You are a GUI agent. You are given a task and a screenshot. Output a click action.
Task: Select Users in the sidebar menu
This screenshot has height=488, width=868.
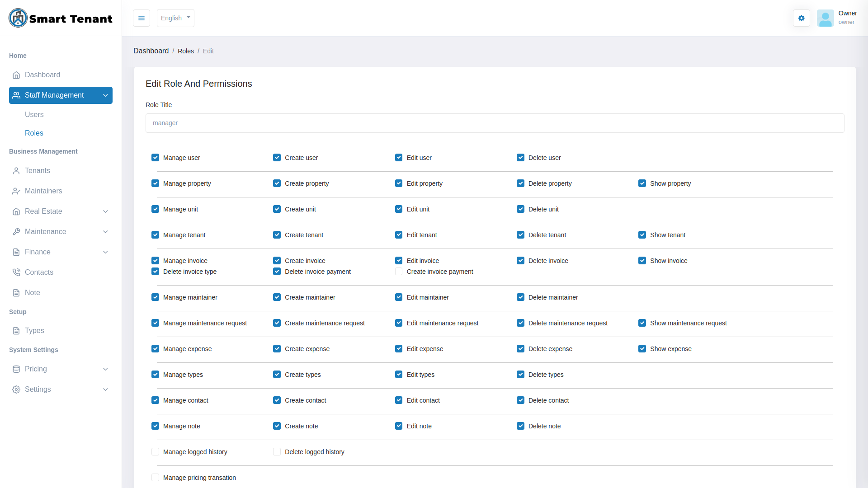[x=34, y=114]
